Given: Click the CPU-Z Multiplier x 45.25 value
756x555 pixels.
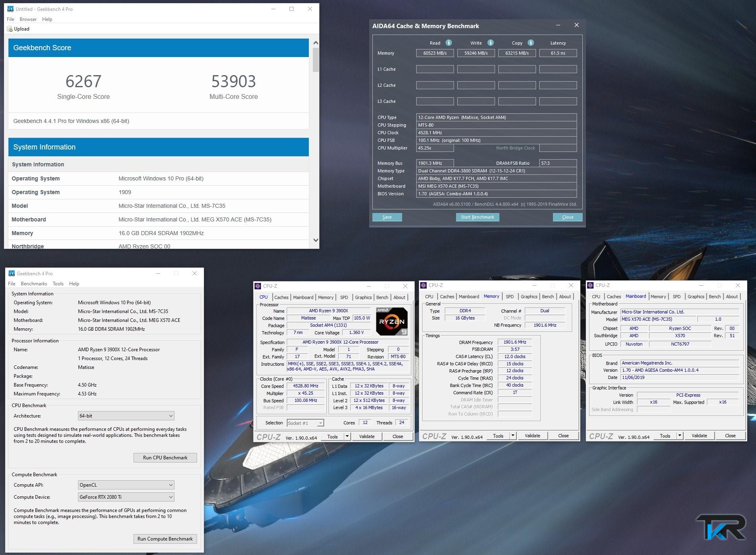Looking at the screenshot, I should [306, 393].
